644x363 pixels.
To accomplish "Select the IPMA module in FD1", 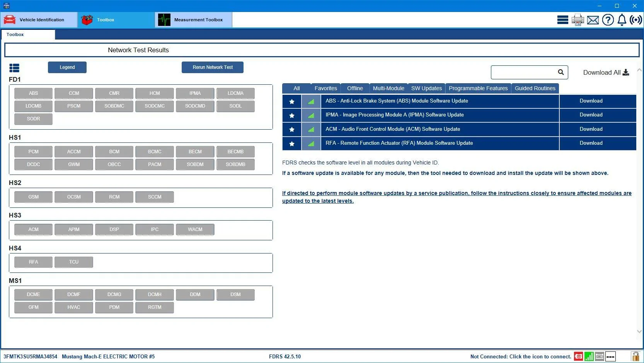I will tap(195, 93).
